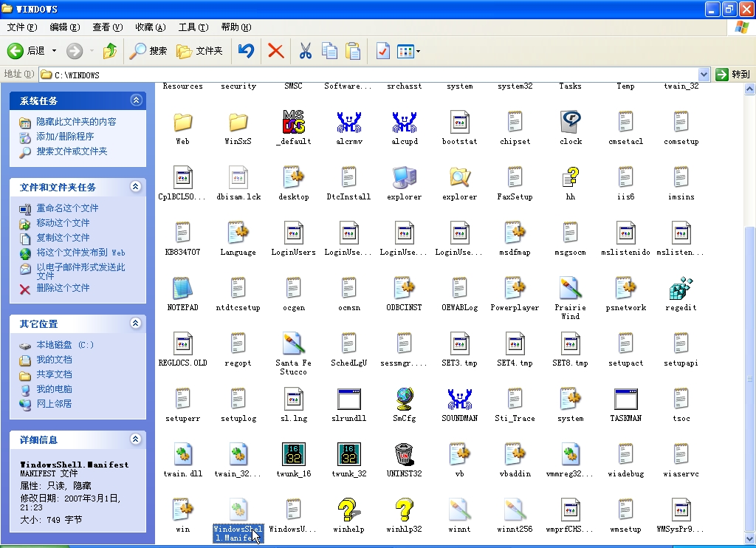The height and width of the screenshot is (548, 756).
Task: Click the Cut scissors toolbar icon
Action: click(x=305, y=51)
